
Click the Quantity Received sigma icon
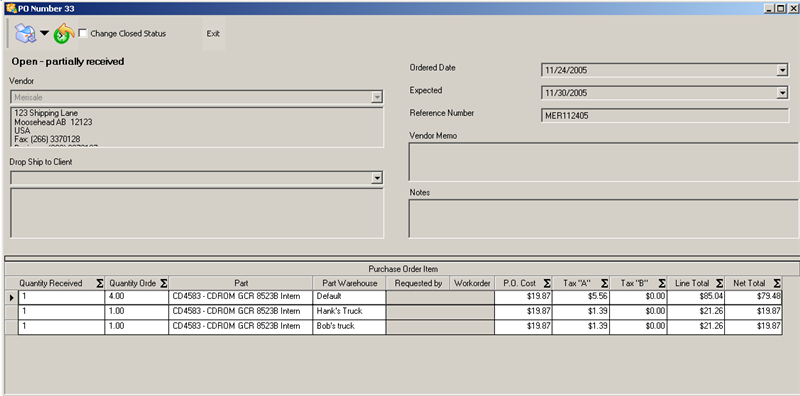(99, 283)
